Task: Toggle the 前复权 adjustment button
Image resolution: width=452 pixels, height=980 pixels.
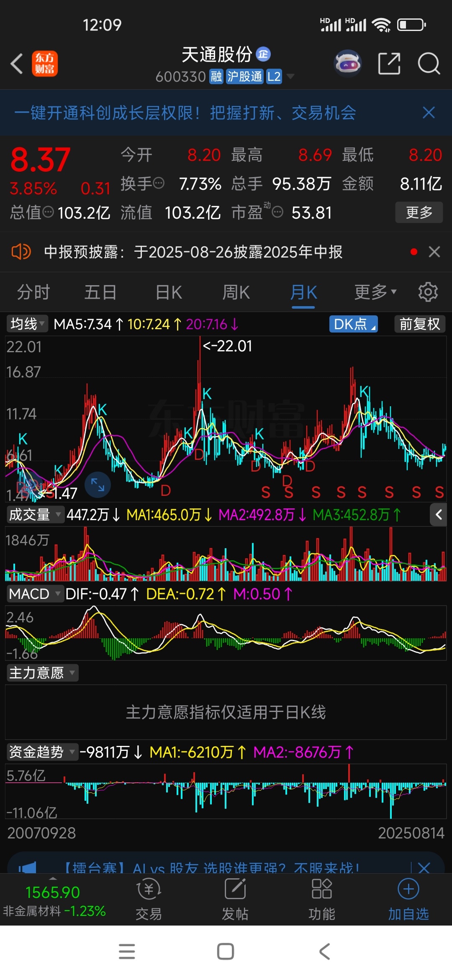Action: click(x=420, y=324)
